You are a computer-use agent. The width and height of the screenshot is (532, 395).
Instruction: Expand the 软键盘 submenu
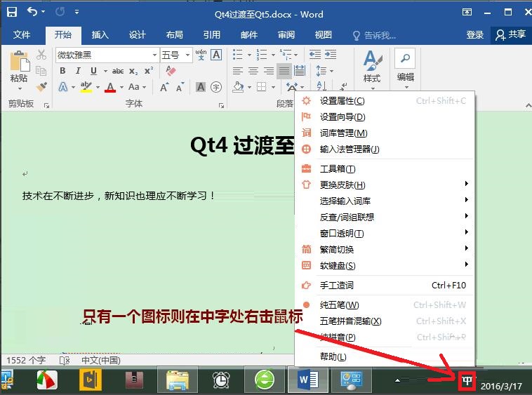click(385, 265)
